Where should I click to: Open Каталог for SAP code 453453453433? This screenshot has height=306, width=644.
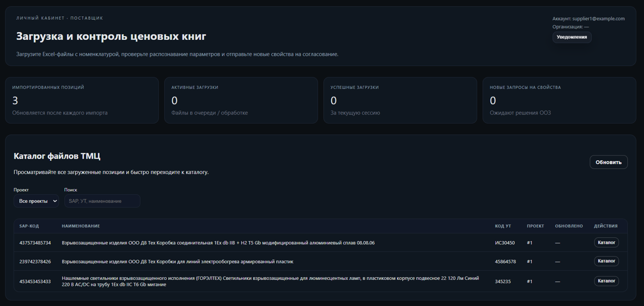(x=606, y=281)
